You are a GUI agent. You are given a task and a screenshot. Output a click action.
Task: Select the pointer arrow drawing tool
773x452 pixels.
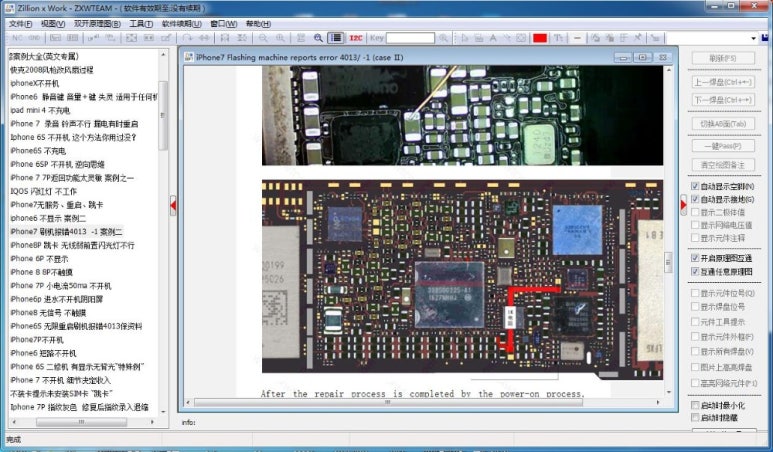(464, 38)
